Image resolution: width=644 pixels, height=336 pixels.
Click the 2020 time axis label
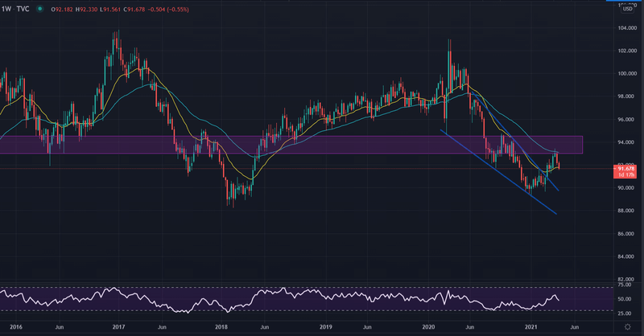tap(428, 327)
